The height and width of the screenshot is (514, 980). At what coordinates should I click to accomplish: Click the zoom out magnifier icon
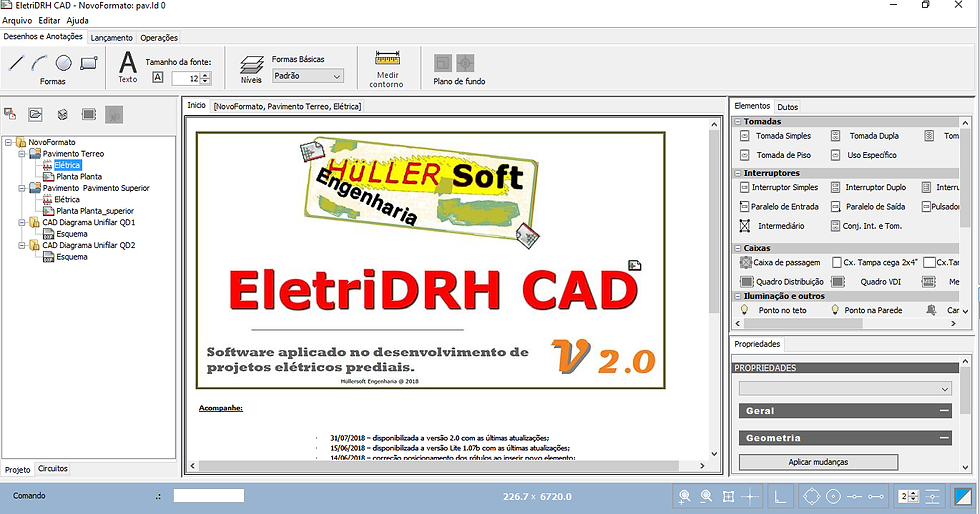coord(706,496)
